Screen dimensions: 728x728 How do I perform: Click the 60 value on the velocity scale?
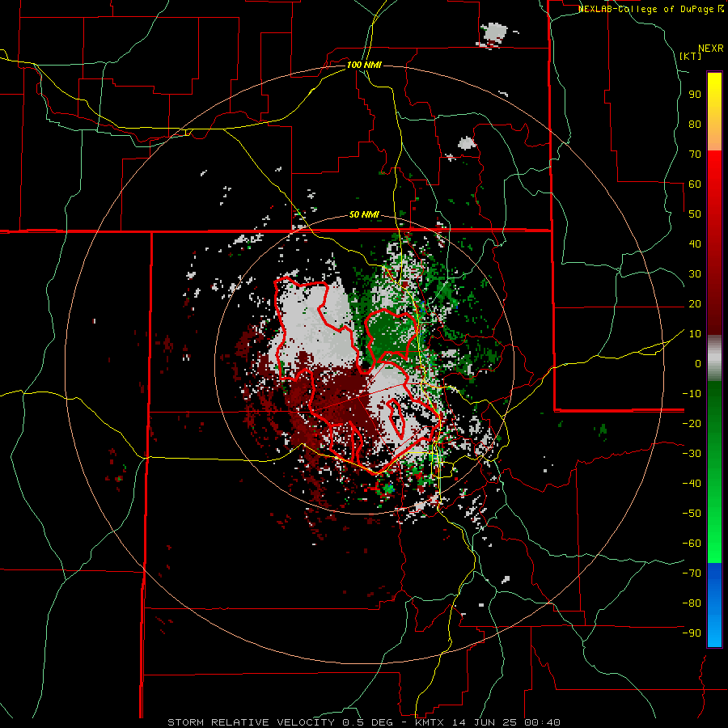[x=695, y=184]
